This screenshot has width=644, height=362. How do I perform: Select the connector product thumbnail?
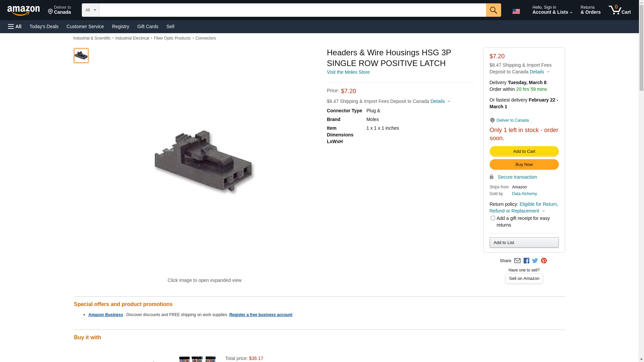pos(81,56)
